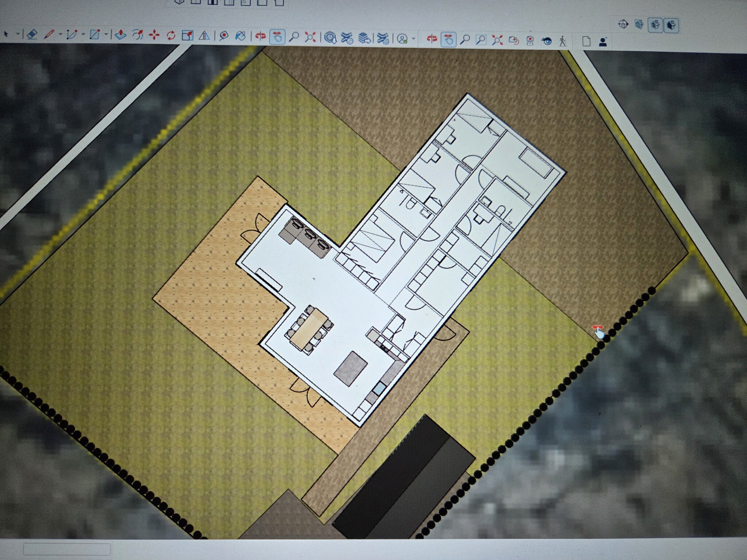Open the Paint Bucket tool
This screenshot has width=747, height=560.
240,36
